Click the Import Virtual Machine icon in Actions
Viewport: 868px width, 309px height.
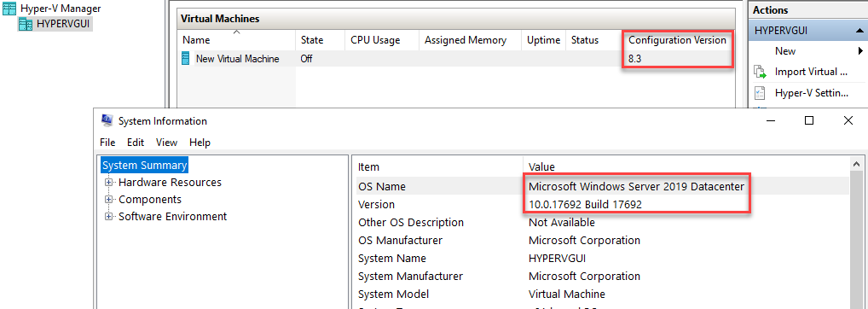[760, 72]
